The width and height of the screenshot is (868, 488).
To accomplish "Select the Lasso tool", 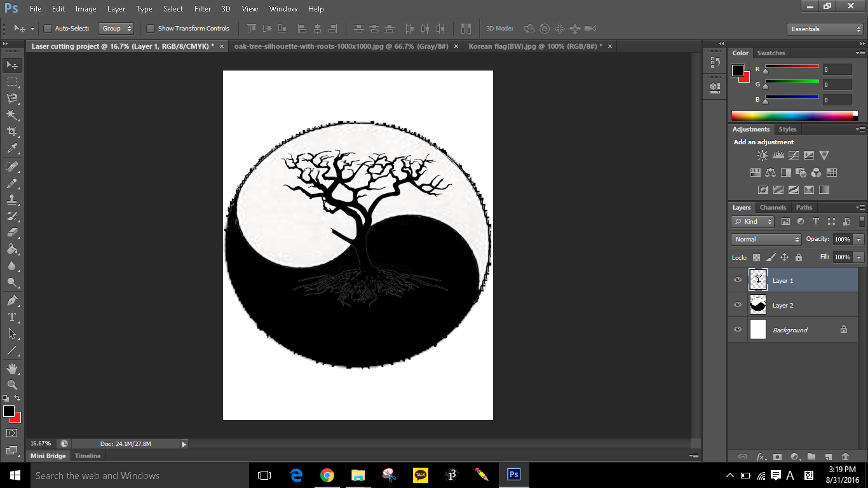I will click(12, 98).
